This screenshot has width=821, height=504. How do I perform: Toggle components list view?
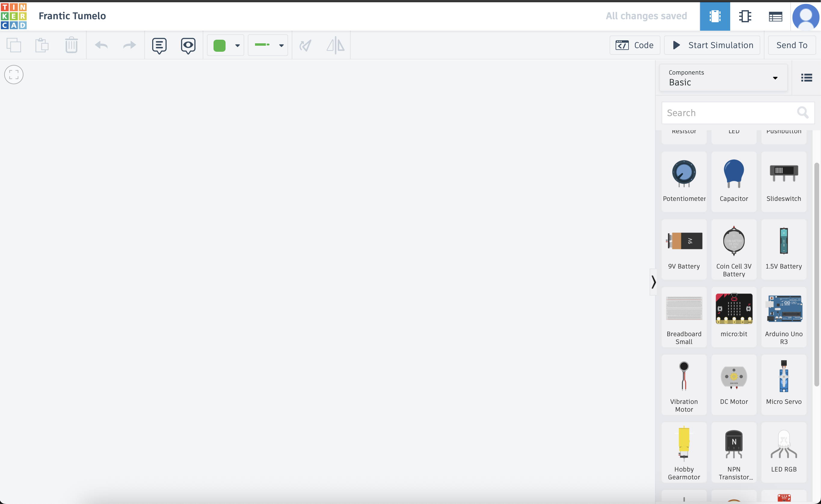pos(806,78)
